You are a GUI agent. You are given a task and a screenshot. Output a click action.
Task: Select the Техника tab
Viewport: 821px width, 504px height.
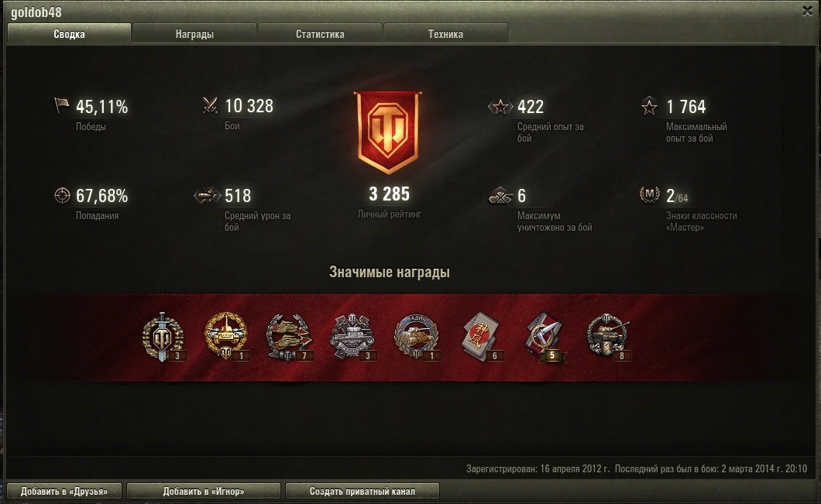pos(445,34)
